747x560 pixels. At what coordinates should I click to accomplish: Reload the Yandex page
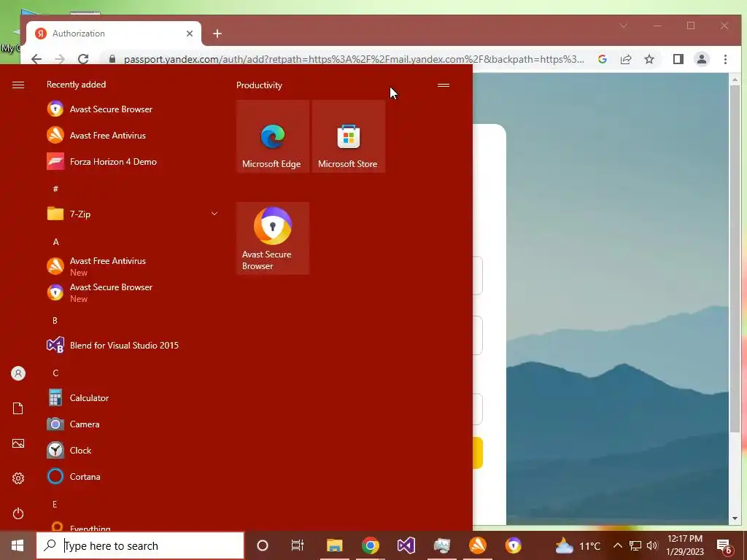coord(83,59)
